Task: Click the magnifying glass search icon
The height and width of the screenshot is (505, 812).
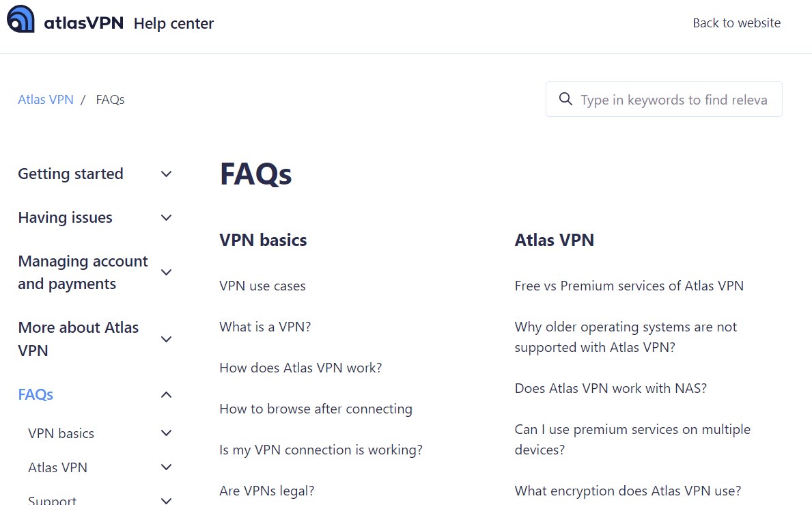Action: click(565, 99)
